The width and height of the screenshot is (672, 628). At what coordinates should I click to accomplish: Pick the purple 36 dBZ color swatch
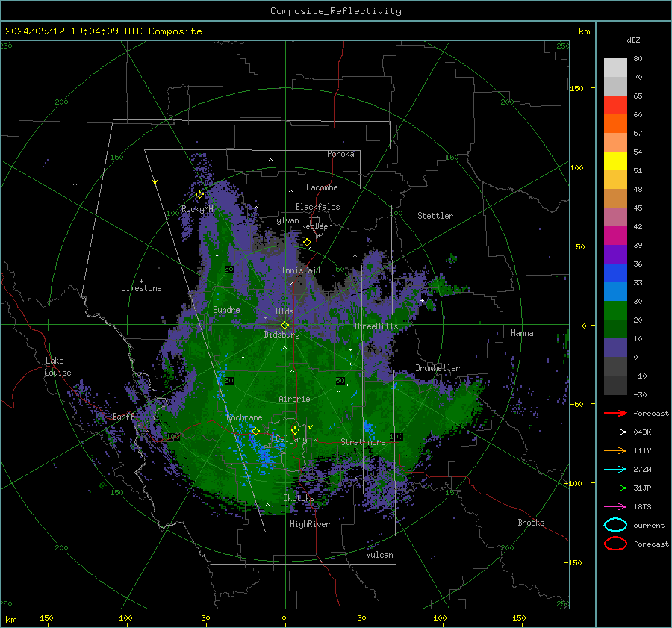pos(615,255)
